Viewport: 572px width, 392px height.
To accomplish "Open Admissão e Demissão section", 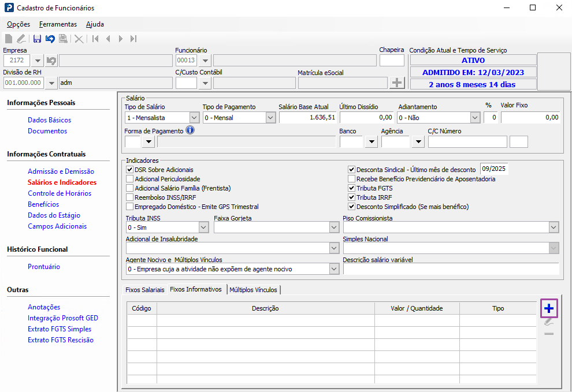I will pyautogui.click(x=61, y=171).
